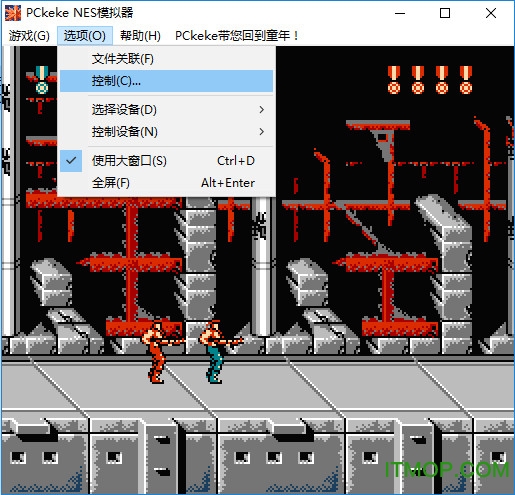Collapse the 选项(O) dropdown menu
Screen dimensions: 515x495
coord(85,36)
